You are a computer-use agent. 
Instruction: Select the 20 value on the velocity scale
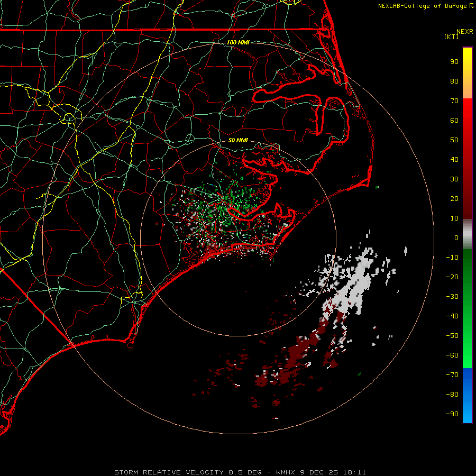pos(454,198)
